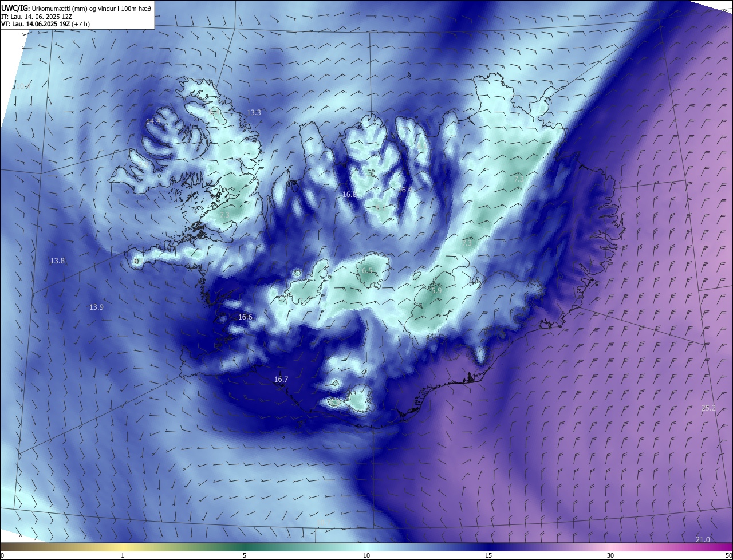Click the valid time line "VT: Lau. 14.06.2025 19Z (+7 h)"

pos(46,23)
